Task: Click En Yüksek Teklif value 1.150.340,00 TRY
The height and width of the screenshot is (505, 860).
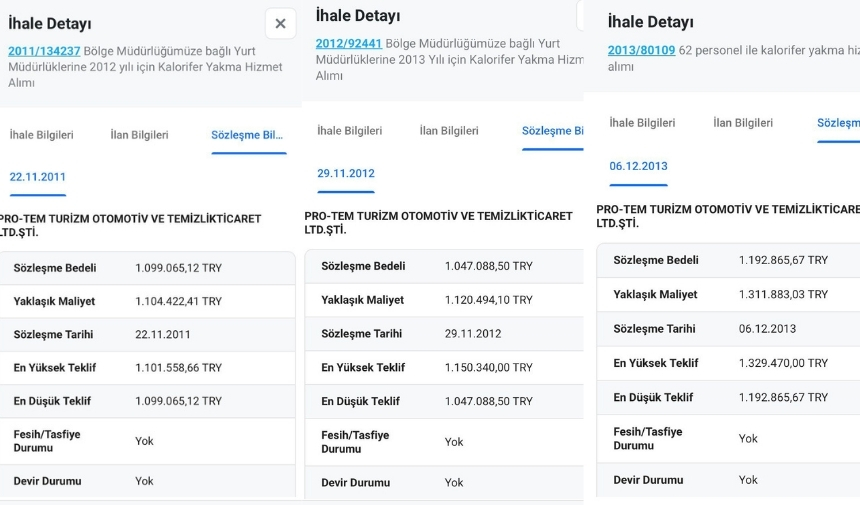Action: coord(488,368)
